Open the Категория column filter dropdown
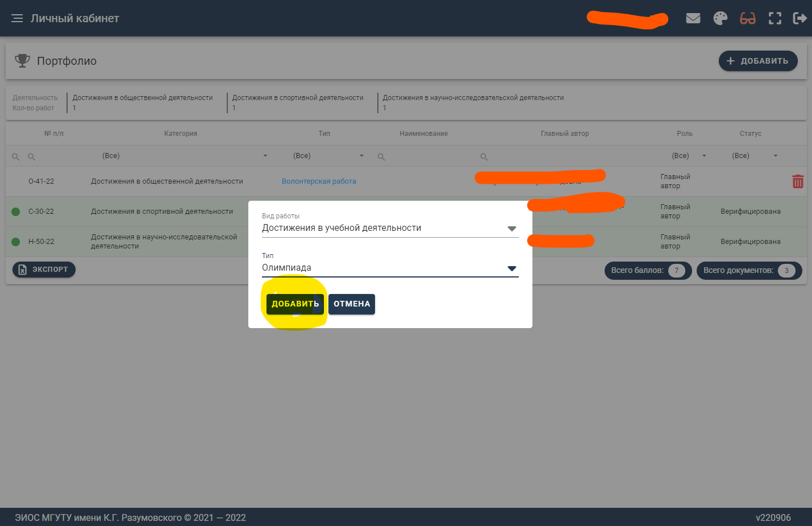 pos(265,156)
